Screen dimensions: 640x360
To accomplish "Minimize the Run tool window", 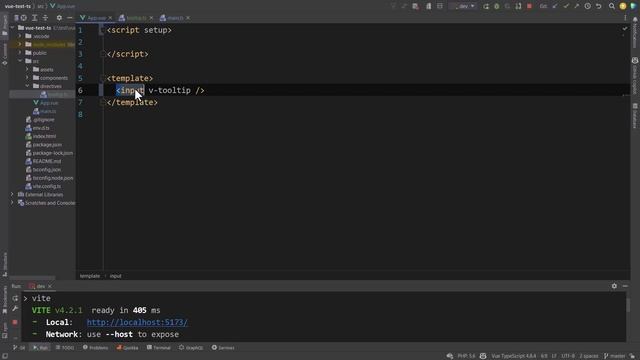I will pos(625,286).
